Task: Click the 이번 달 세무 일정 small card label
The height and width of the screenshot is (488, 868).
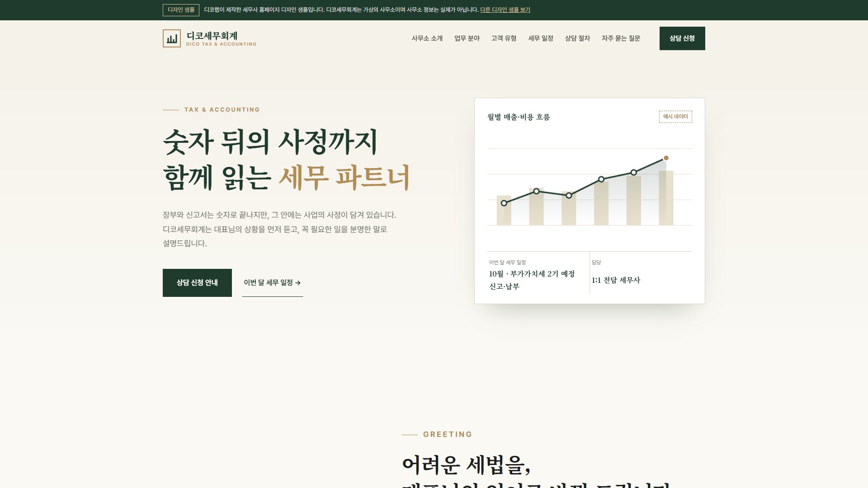Action: pyautogui.click(x=507, y=263)
